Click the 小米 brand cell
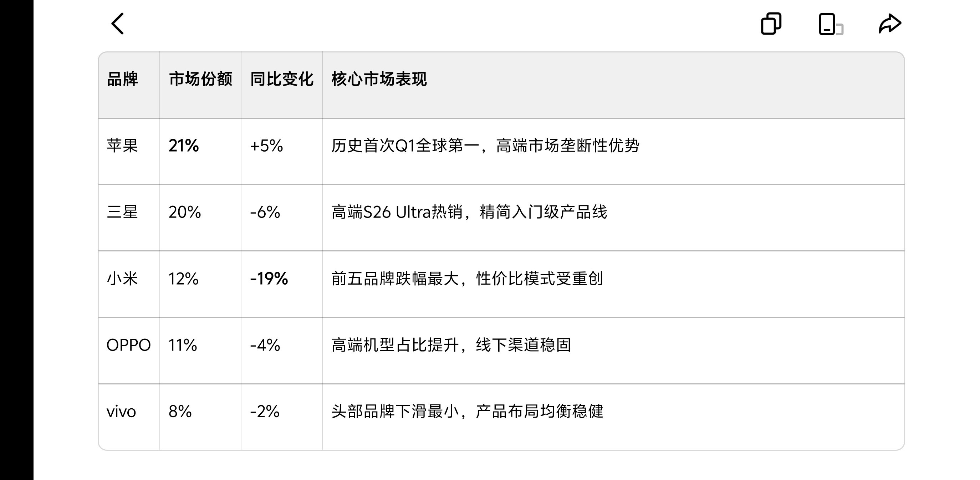The width and height of the screenshot is (980, 480). click(x=122, y=279)
